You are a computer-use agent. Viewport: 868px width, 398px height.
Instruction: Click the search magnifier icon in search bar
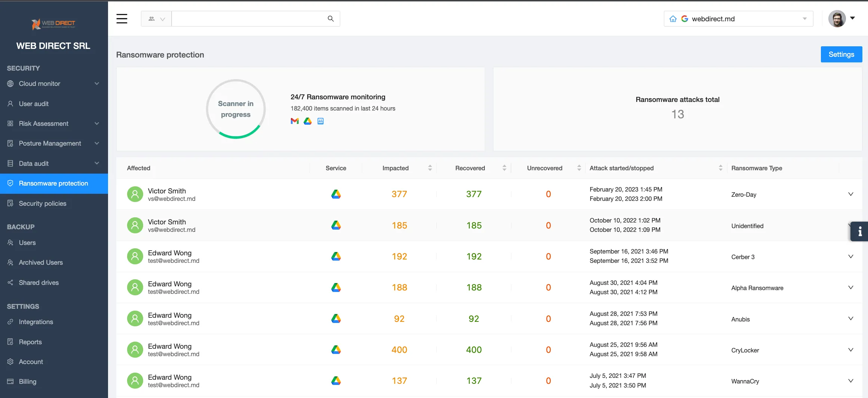[x=330, y=18]
